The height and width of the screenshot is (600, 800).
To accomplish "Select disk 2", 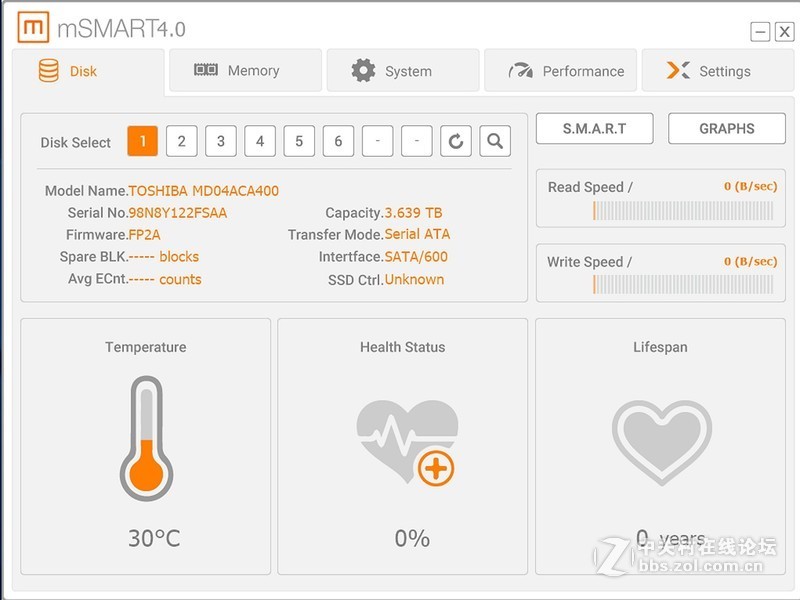I will pos(182,141).
